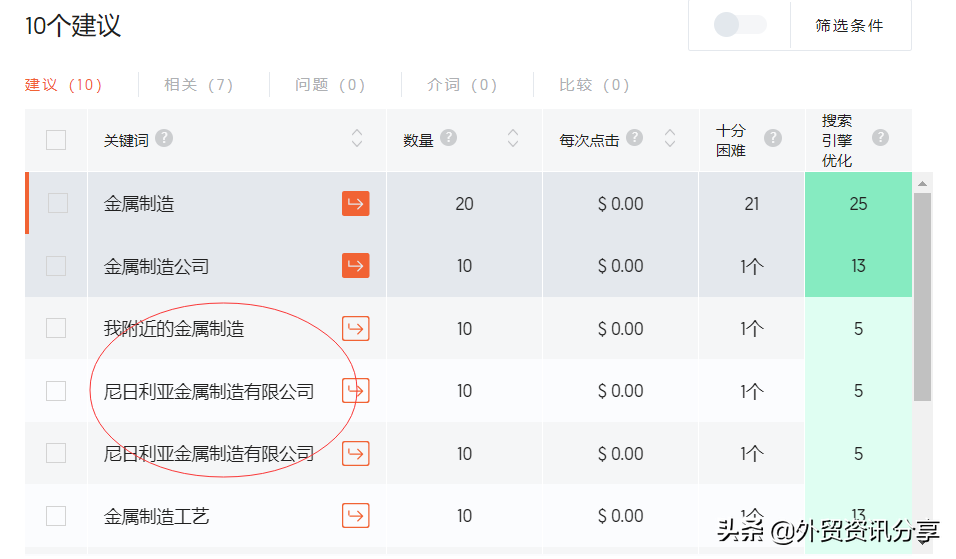The height and width of the screenshot is (559, 956).
Task: Click the 10个建议 heading
Action: click(x=73, y=26)
